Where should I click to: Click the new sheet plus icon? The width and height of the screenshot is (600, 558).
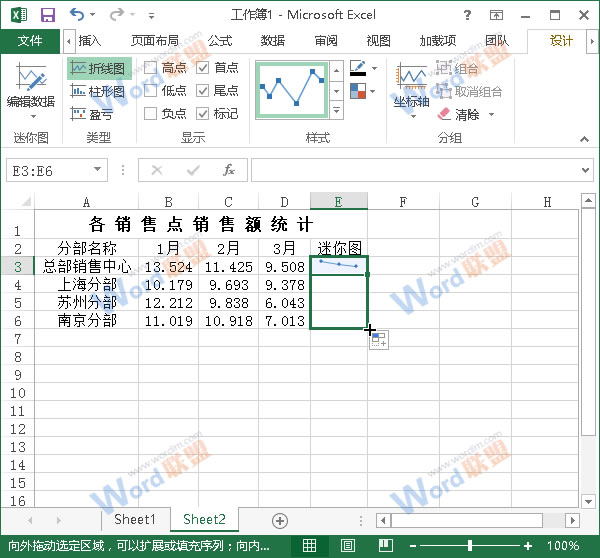point(280,520)
